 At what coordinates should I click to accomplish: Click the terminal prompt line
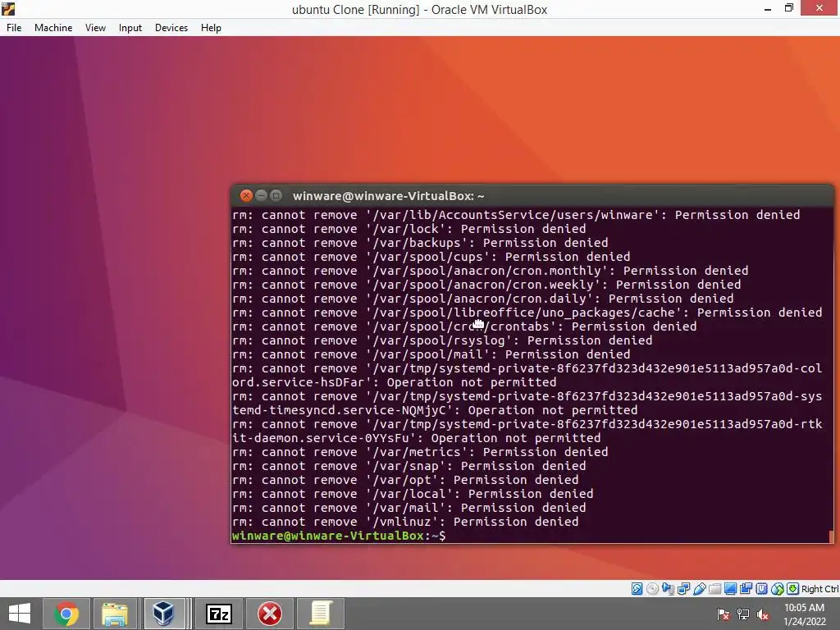339,536
